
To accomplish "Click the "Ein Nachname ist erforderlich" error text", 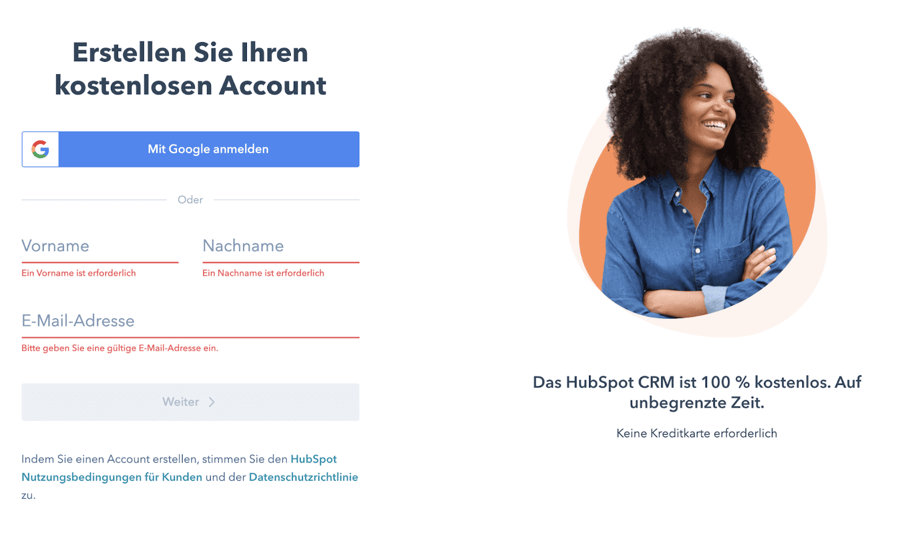I will [x=263, y=273].
